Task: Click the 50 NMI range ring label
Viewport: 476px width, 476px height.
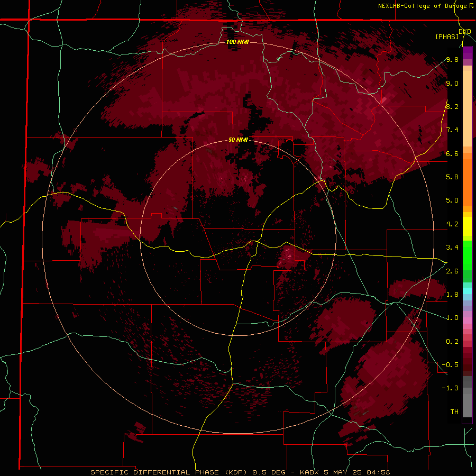Action: 238,140
